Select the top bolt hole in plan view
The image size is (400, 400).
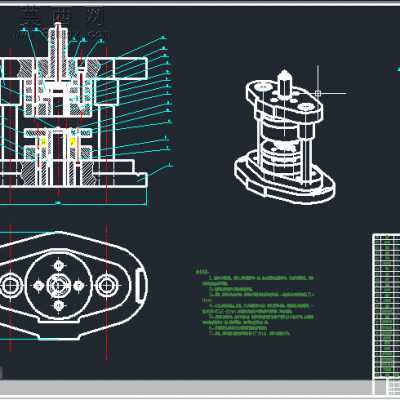pos(59,266)
